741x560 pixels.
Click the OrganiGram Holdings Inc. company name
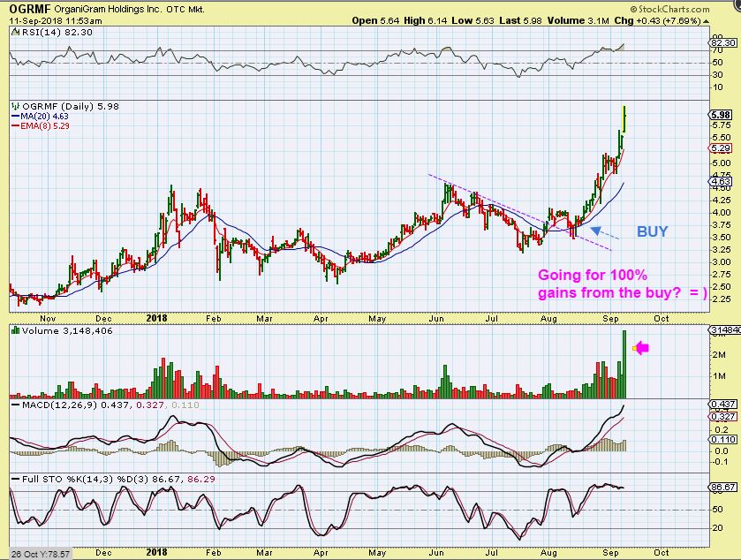[x=109, y=10]
